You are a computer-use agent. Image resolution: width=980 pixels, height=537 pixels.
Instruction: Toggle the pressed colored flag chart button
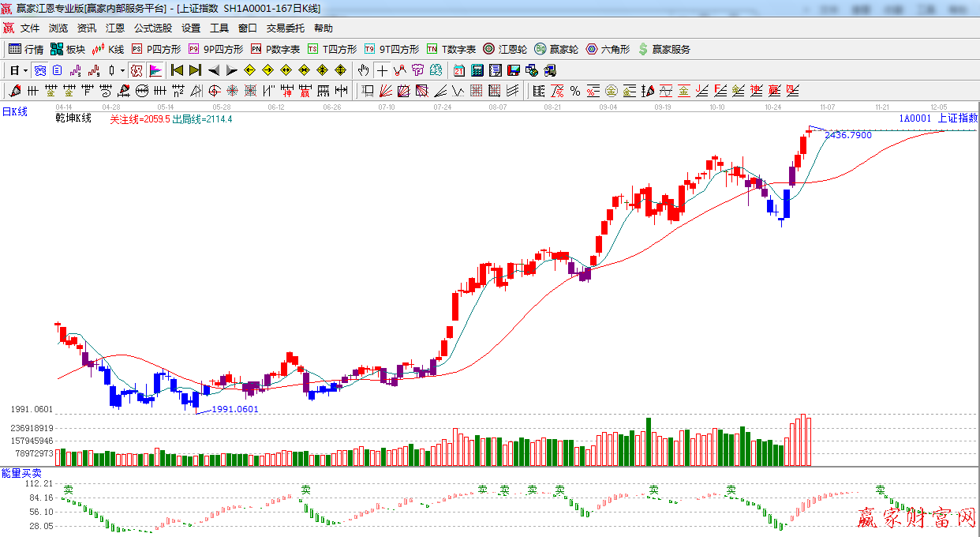tap(155, 70)
